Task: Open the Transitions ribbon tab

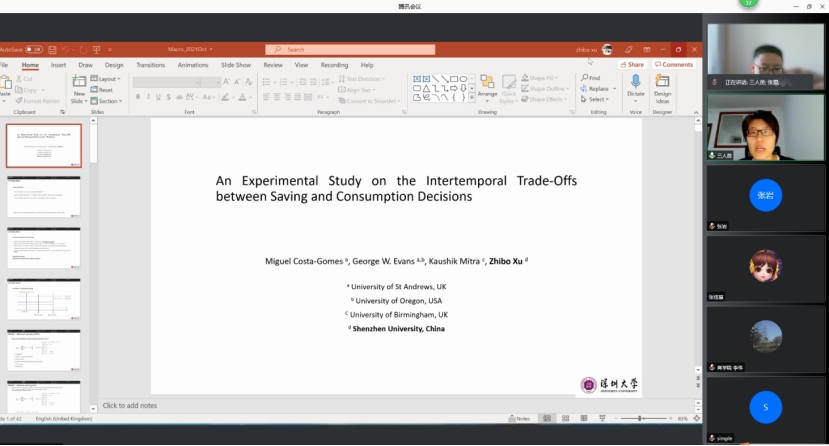Action: point(150,65)
